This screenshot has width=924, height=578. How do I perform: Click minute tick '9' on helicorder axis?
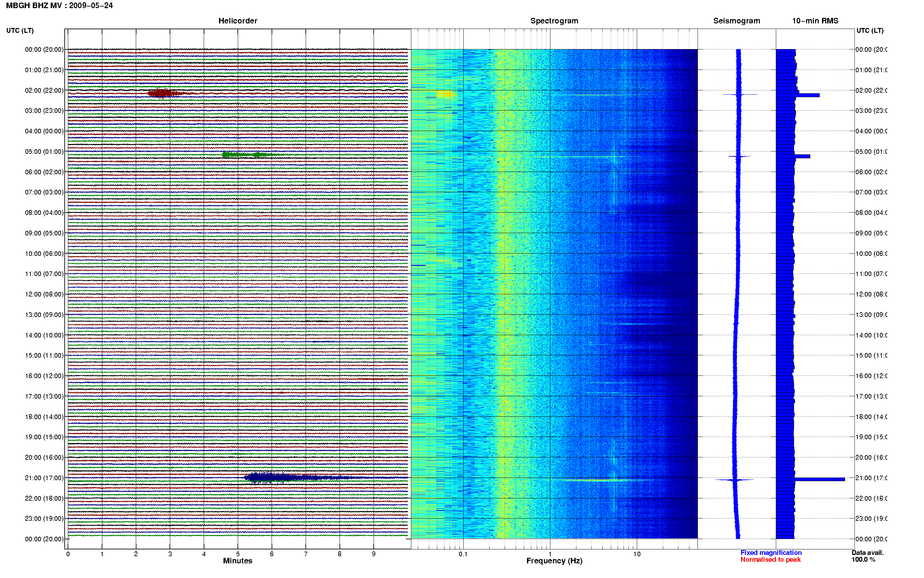coord(374,554)
